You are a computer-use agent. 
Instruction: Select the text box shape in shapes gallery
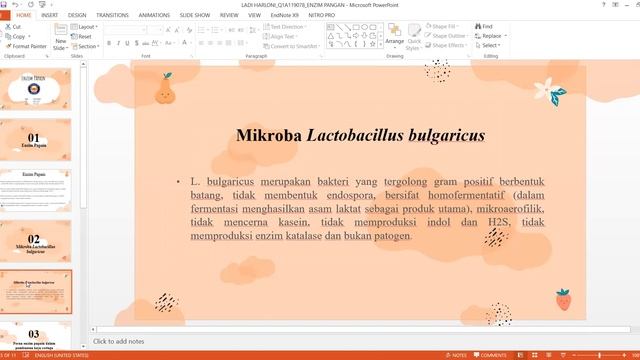(331, 27)
